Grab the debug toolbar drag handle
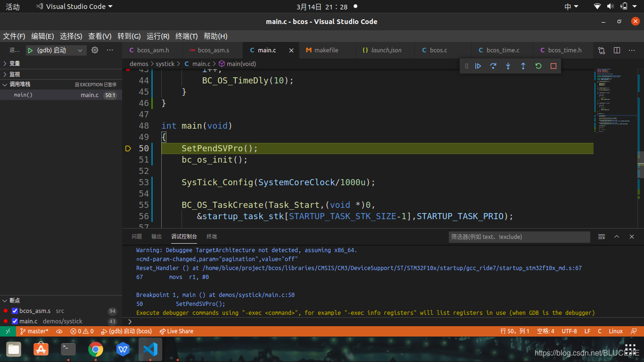The width and height of the screenshot is (644, 362). pos(467,66)
